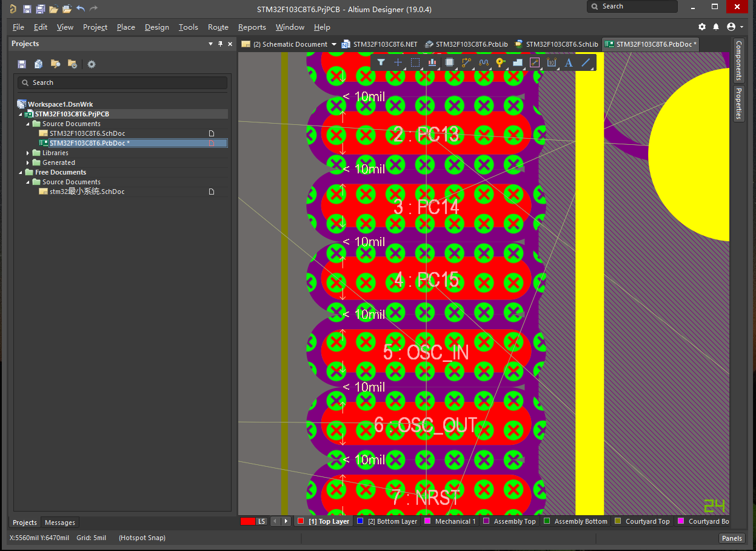Select the Place Via tool
Viewport: 756px width, 551px height.
500,62
